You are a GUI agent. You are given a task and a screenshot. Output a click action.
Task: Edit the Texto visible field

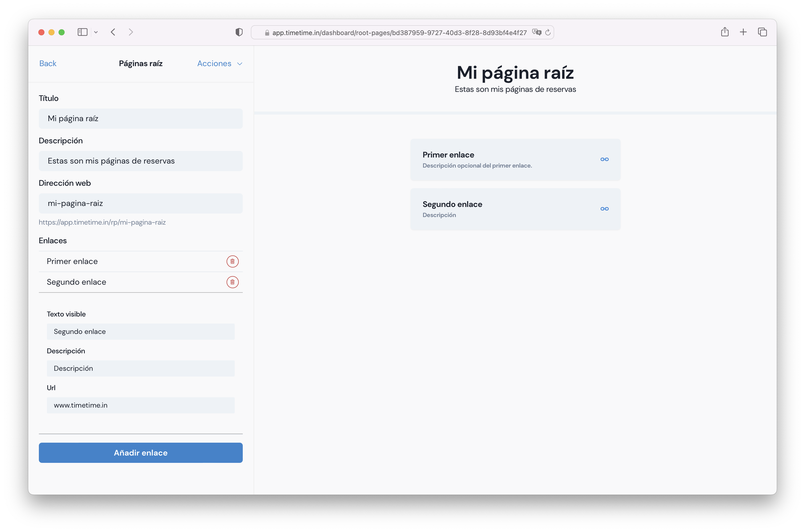[x=141, y=331]
